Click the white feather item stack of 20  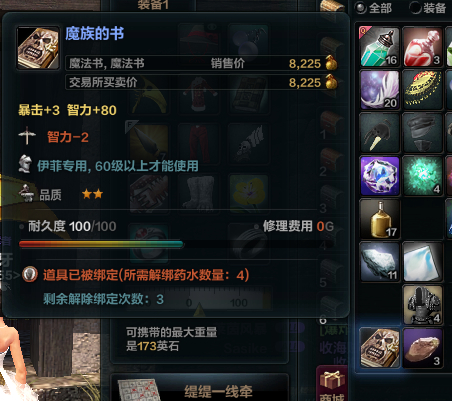(x=380, y=90)
